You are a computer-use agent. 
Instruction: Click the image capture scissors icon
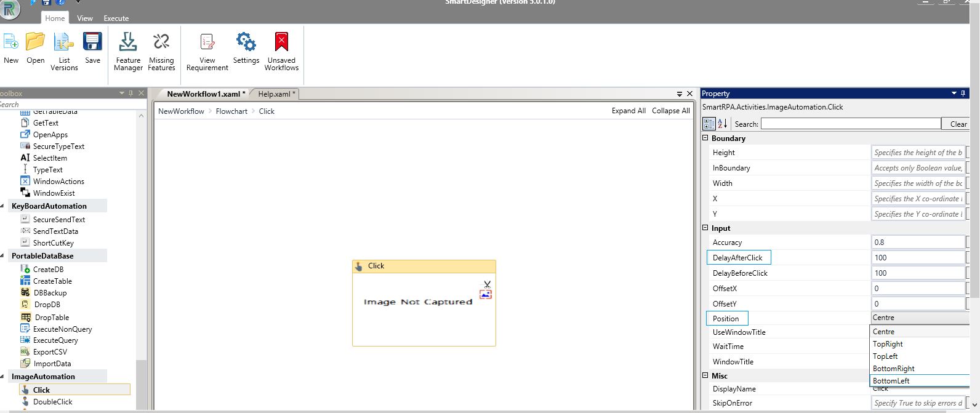pyautogui.click(x=487, y=284)
